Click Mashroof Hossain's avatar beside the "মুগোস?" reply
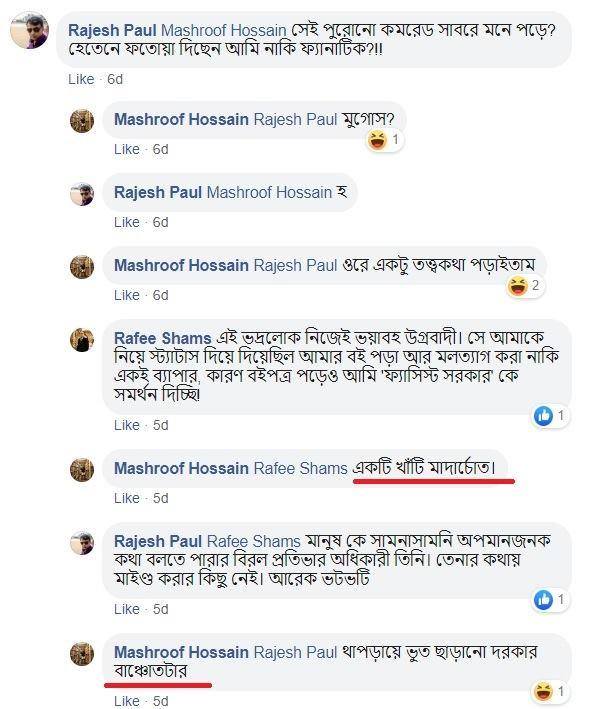This screenshot has width=611, height=709. click(x=82, y=120)
